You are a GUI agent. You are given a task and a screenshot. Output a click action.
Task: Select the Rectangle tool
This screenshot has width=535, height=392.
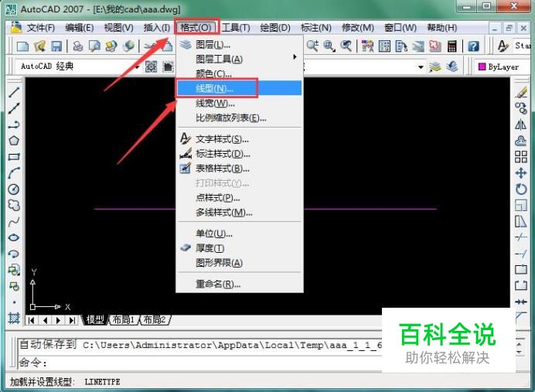coord(14,157)
